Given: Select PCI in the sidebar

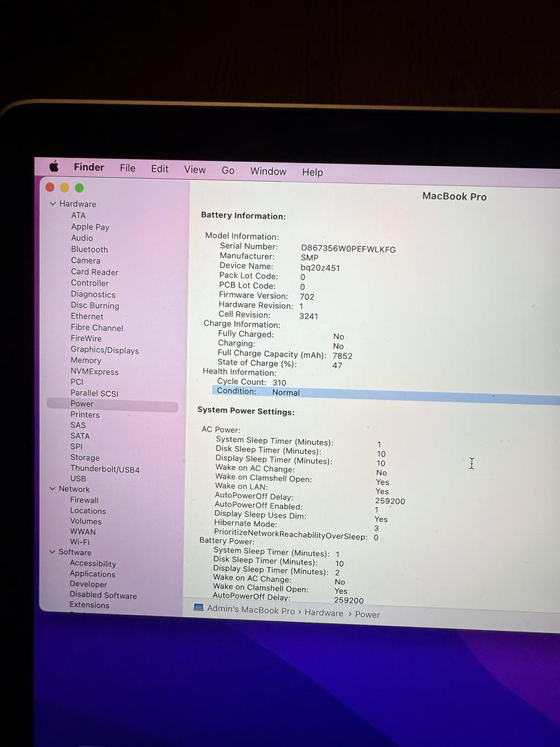Looking at the screenshot, I should pos(77,382).
